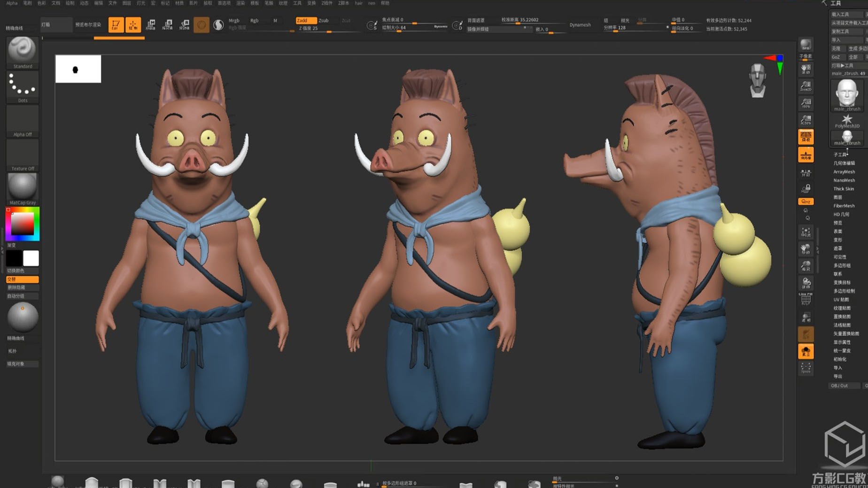Click the 载入工具 load tool button
The height and width of the screenshot is (488, 868).
point(847,14)
